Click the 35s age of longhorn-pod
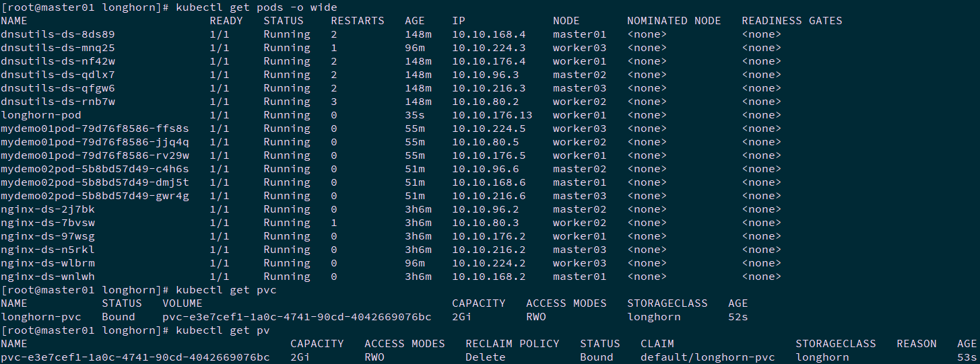Viewport: 980px width, 364px height. pyautogui.click(x=415, y=115)
